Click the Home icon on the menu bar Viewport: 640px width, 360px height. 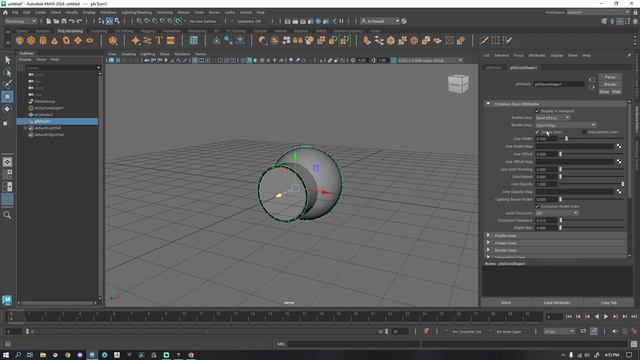tap(5, 13)
